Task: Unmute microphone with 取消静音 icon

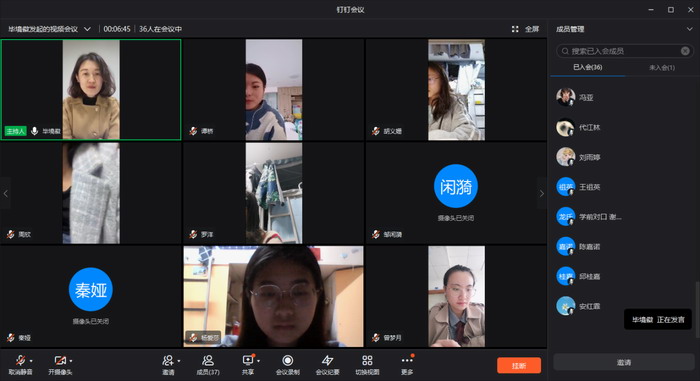Action: click(21, 360)
